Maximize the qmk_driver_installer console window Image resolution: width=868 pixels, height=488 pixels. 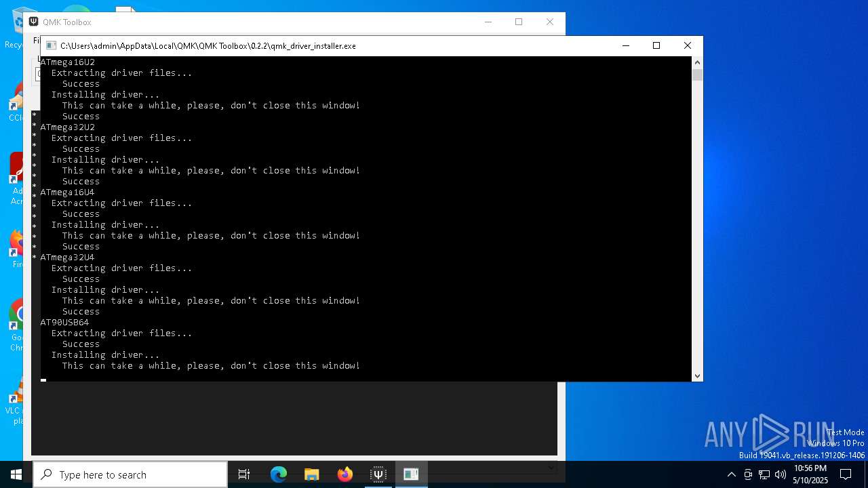pyautogui.click(x=656, y=45)
